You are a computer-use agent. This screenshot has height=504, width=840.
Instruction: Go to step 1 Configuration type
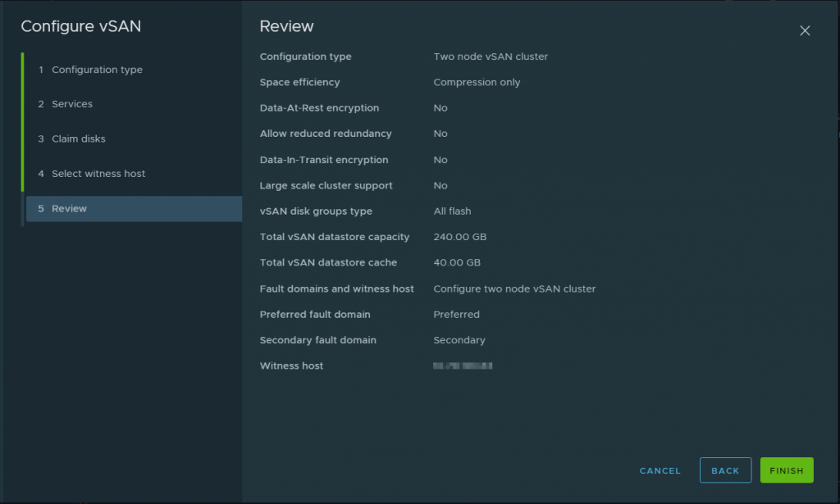[97, 70]
